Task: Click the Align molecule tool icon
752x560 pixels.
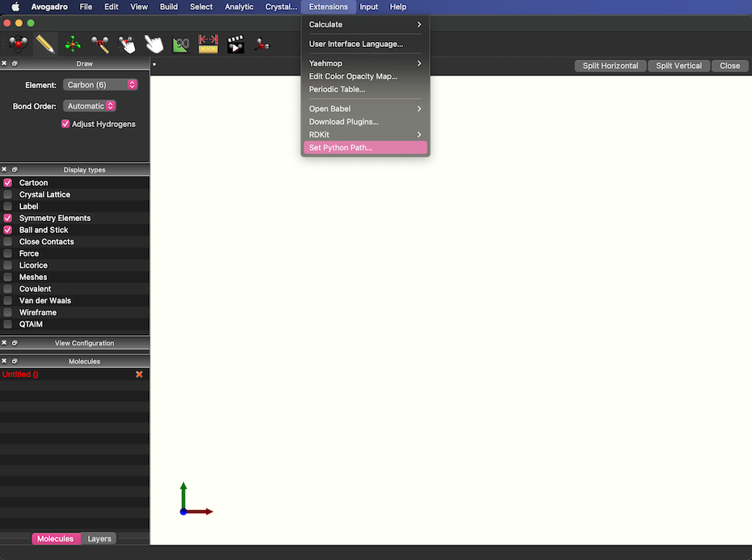Action: click(261, 44)
